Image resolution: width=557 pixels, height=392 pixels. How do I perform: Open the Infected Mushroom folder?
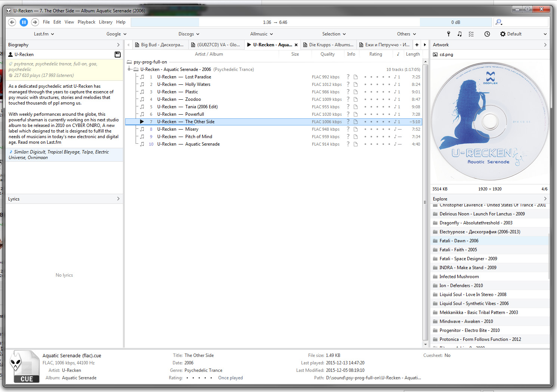490,277
